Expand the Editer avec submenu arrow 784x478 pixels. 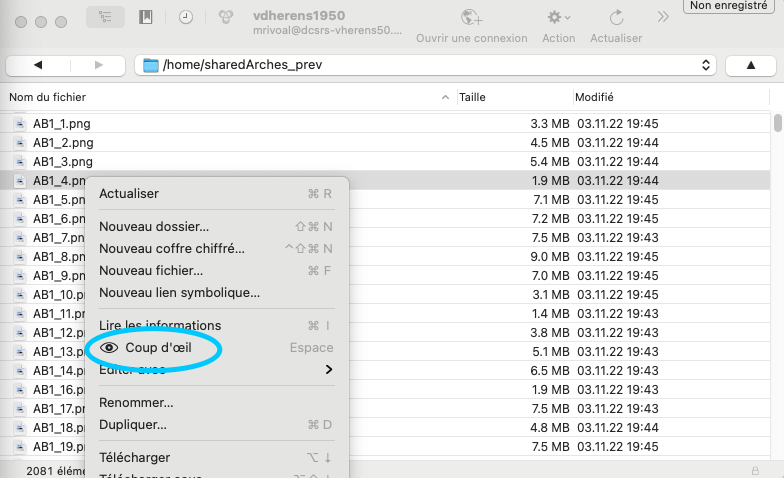tap(329, 370)
